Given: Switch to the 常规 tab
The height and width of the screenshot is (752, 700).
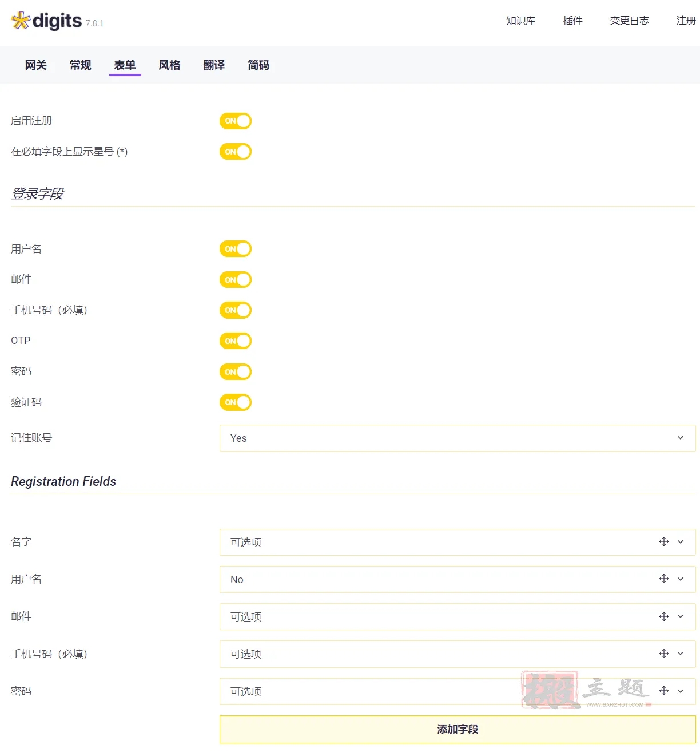Looking at the screenshot, I should click(x=80, y=65).
